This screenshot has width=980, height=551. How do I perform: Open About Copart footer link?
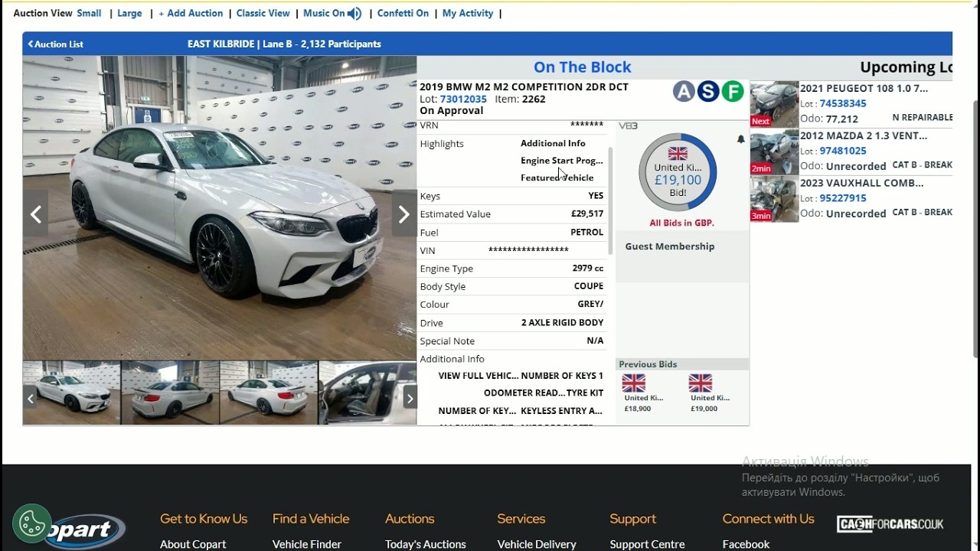click(193, 544)
